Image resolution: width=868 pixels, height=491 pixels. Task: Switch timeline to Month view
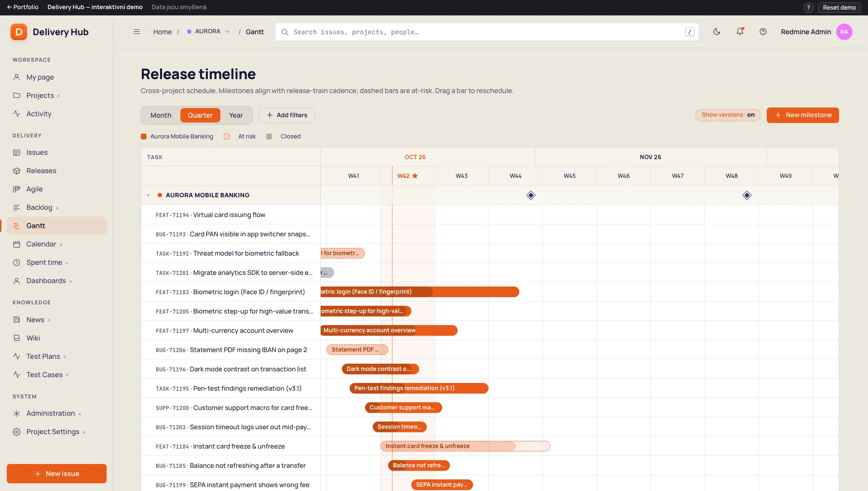[x=161, y=115]
